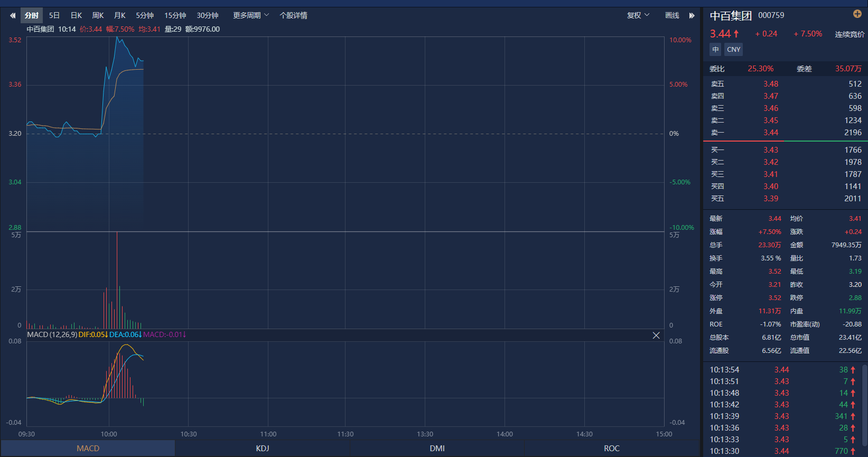
Task: Select the 分时 chart period
Action: [32, 15]
